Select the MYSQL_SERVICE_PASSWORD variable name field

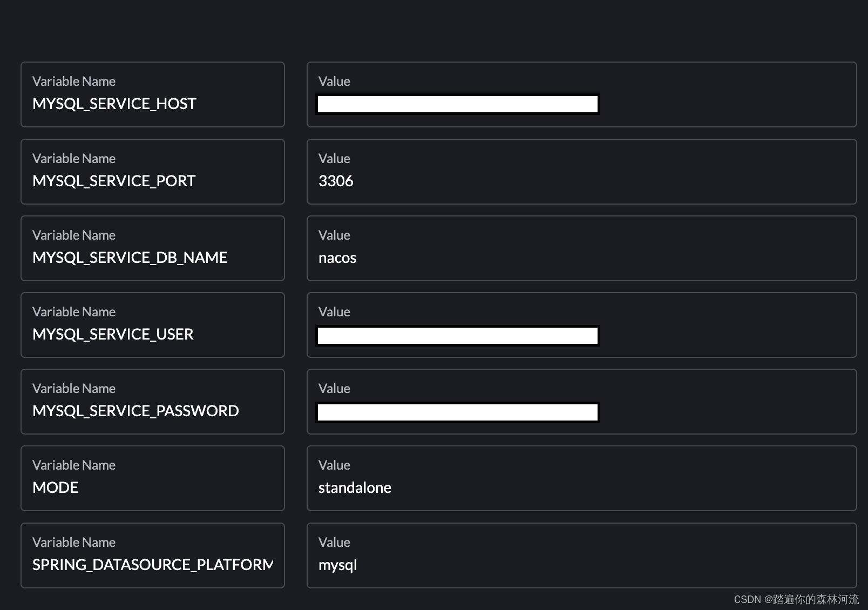click(x=153, y=402)
